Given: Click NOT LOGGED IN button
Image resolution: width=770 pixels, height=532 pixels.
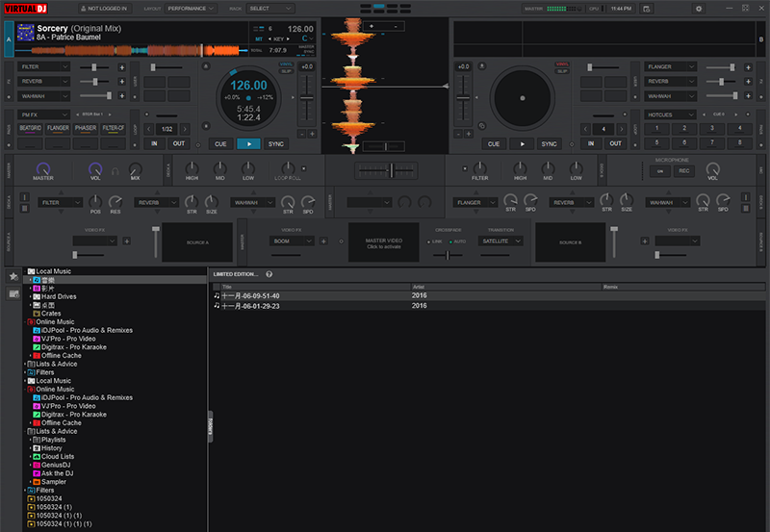Looking at the screenshot, I should click(x=104, y=9).
